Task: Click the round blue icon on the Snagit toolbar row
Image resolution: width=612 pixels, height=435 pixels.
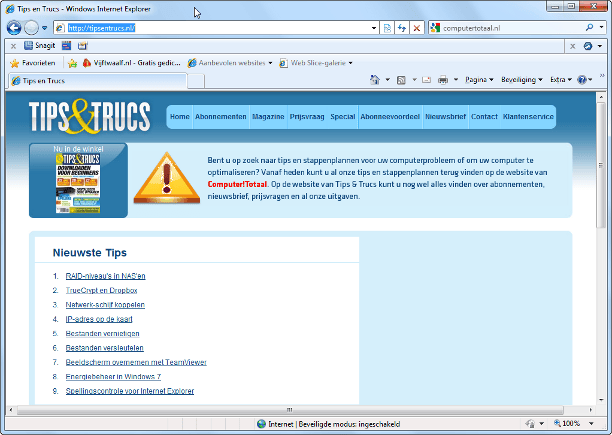Action: [x=588, y=46]
